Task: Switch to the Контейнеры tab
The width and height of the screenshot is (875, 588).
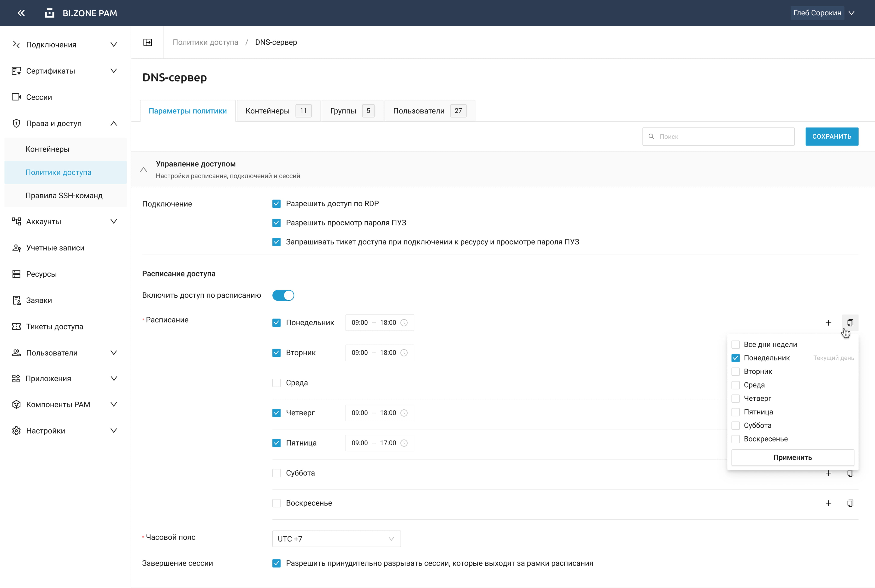Action: coord(278,111)
